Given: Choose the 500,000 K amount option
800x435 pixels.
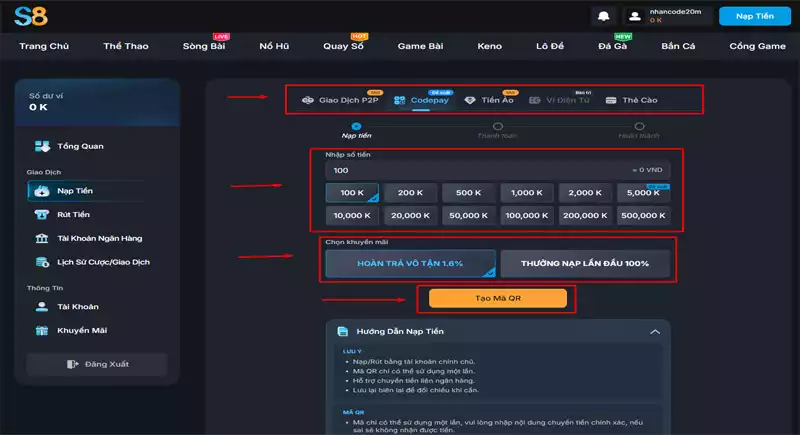Looking at the screenshot, I should [x=643, y=216].
